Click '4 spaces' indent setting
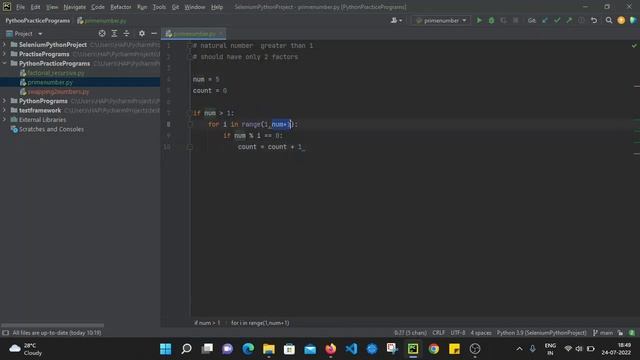 (481, 333)
